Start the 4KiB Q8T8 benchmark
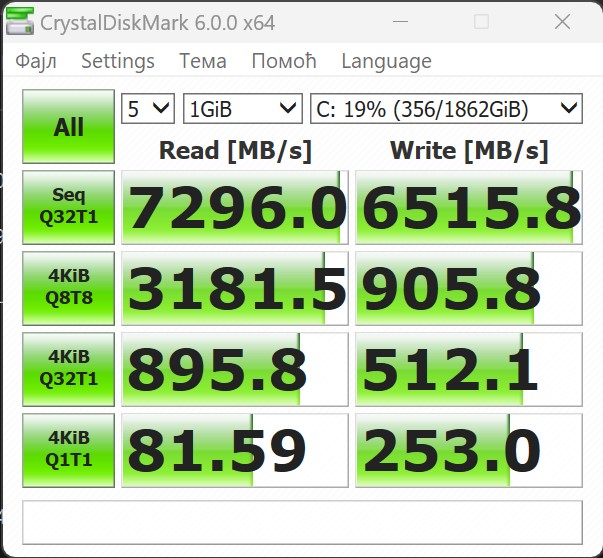The image size is (603, 558). (68, 288)
